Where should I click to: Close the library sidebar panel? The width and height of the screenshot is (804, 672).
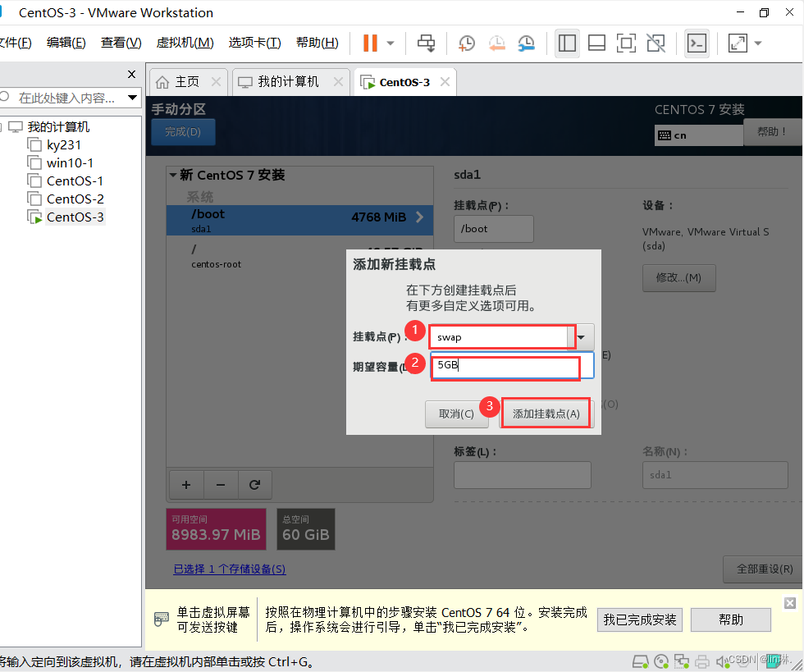[132, 75]
